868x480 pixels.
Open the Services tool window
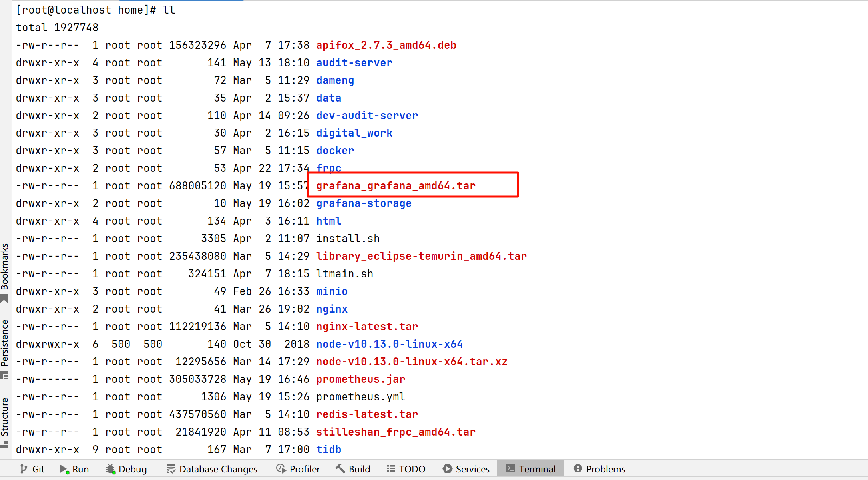pyautogui.click(x=466, y=469)
